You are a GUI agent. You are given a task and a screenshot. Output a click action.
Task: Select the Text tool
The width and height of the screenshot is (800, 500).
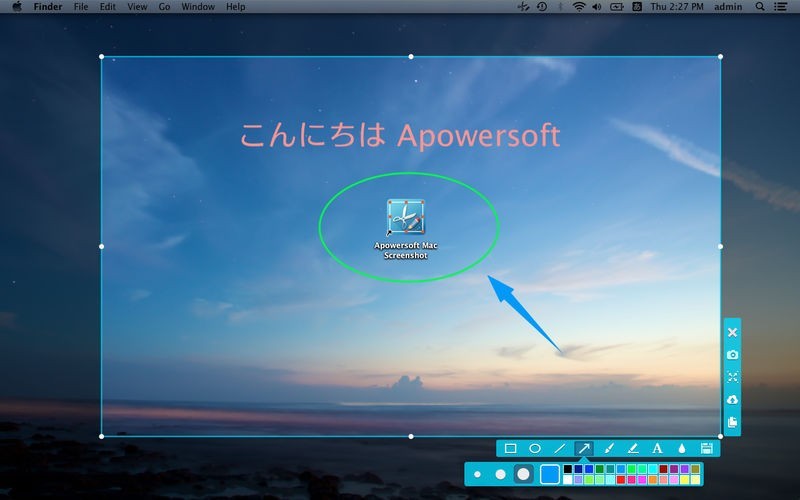[657, 448]
